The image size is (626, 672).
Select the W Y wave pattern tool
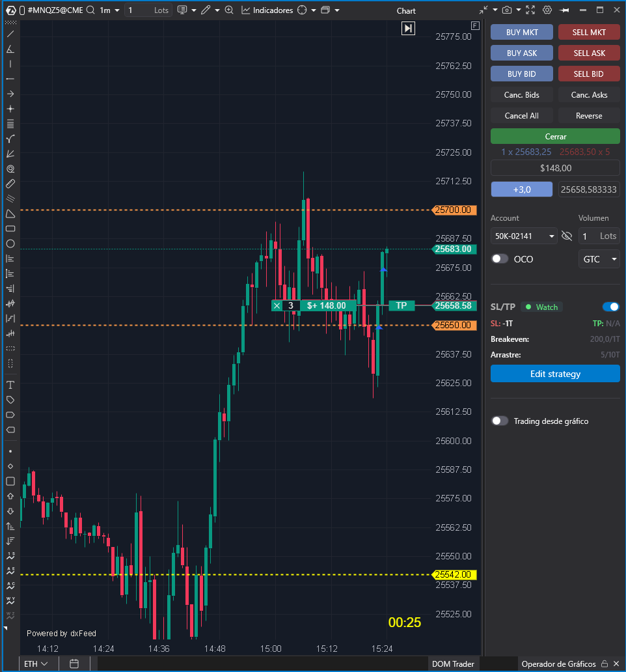coord(10,600)
